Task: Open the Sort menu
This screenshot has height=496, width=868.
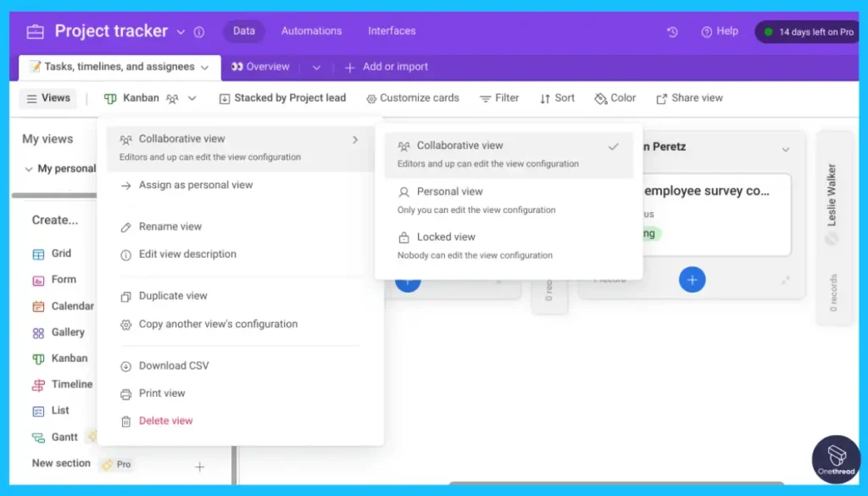Action: (558, 98)
